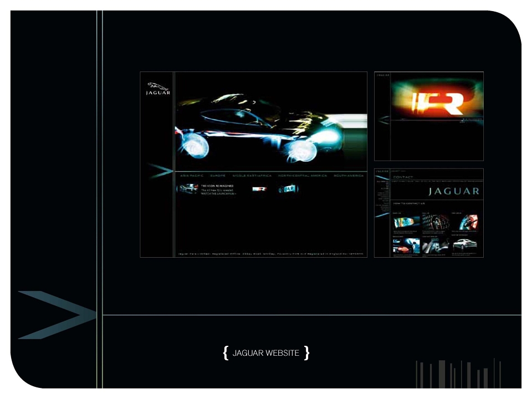Click the Jaguar leaping cat logo
This screenshot has width=532, height=399.
click(158, 89)
